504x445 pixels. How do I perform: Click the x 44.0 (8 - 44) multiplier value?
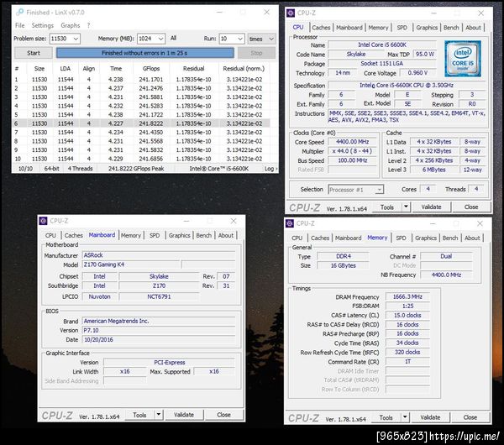[352, 151]
